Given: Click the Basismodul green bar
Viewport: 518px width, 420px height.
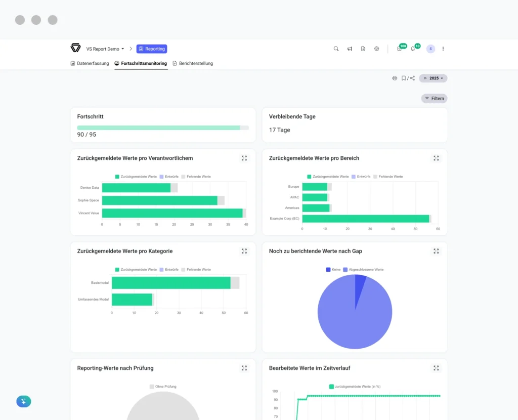Looking at the screenshot, I should 171,283.
